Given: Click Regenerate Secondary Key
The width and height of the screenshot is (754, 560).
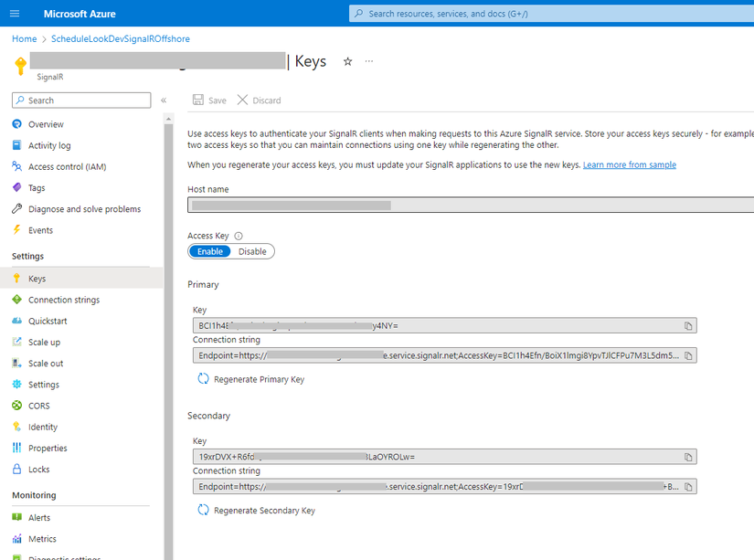Looking at the screenshot, I should (256, 511).
